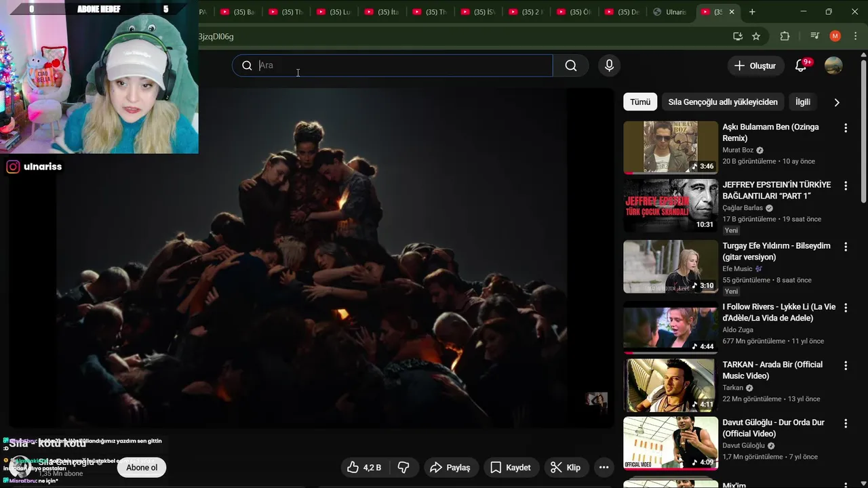Select Sıla Gençoğlu adlı yükleyiciden chip

point(723,102)
